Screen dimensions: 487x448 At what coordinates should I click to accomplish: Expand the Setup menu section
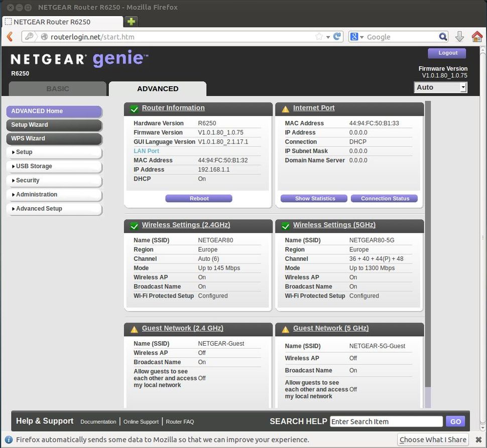54,152
